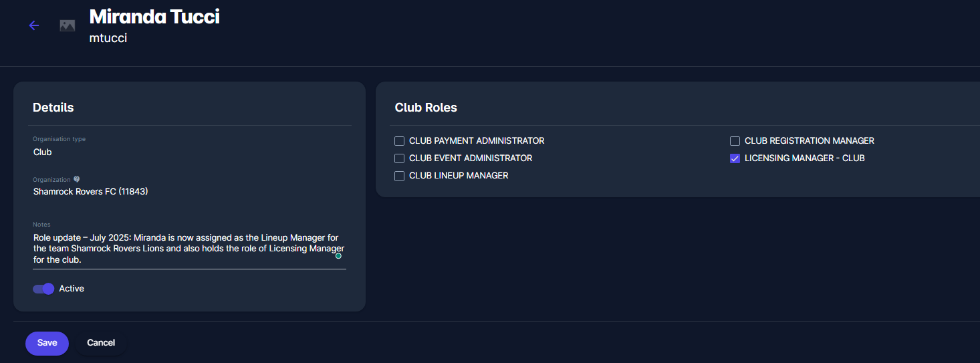
Task: Enable the Club Payment Administrator checkbox
Action: [x=400, y=141]
